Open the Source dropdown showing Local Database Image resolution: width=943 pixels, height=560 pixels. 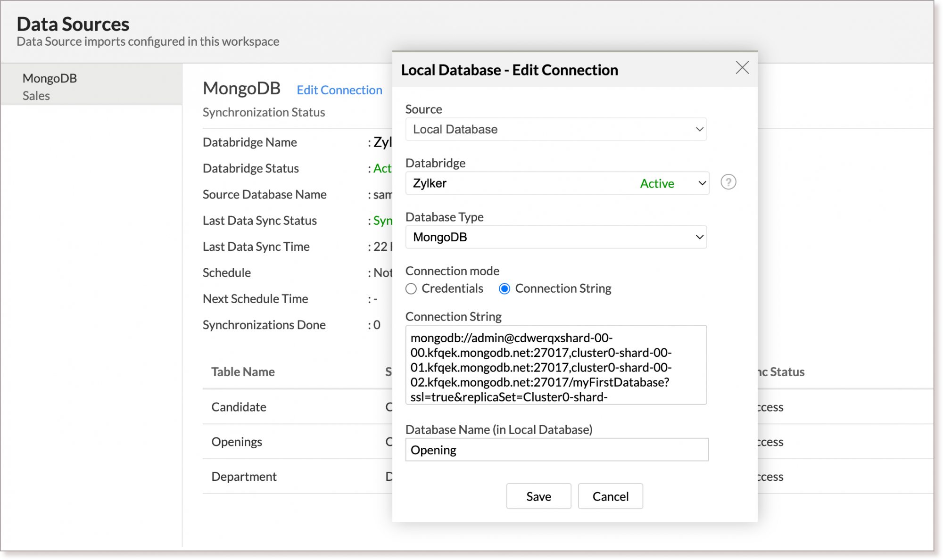click(x=555, y=129)
